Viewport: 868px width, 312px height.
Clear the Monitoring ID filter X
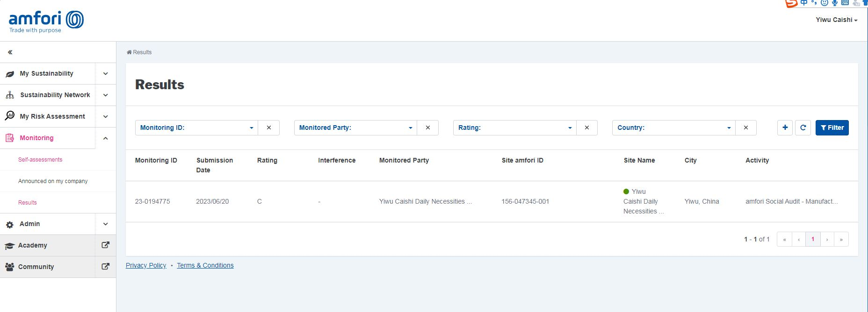pos(269,128)
